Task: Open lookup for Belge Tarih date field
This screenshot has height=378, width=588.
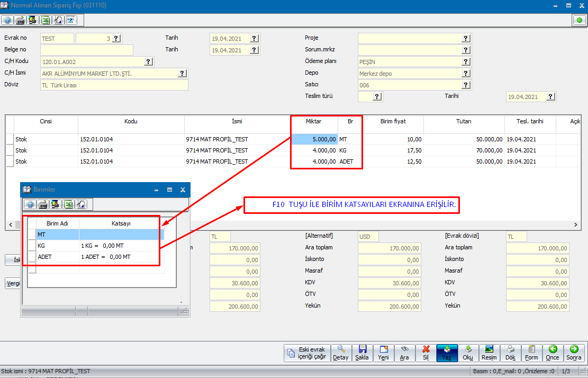Action: 254,50
